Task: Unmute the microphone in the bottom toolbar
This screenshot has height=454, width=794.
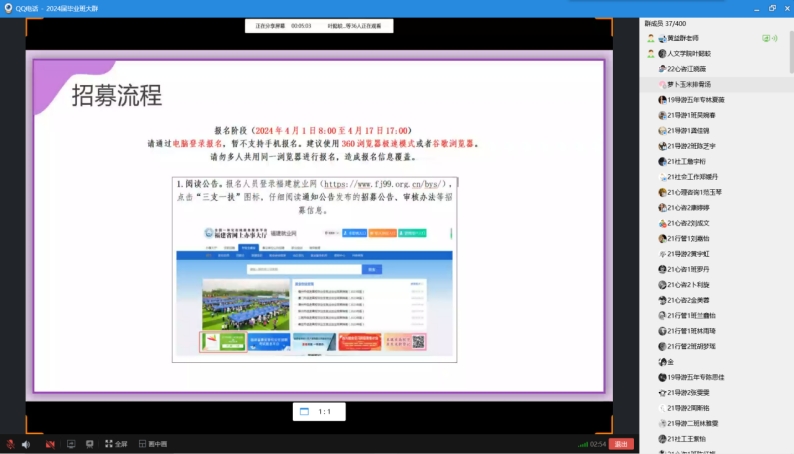Action: [x=10, y=443]
